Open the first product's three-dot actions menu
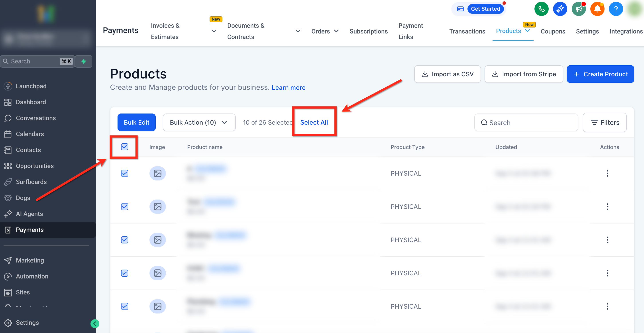This screenshot has height=333, width=644. tap(607, 173)
